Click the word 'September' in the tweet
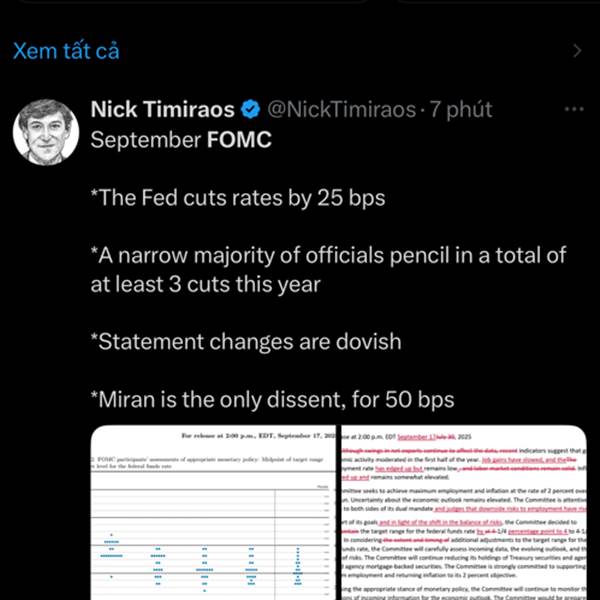The width and height of the screenshot is (600, 600). pyautogui.click(x=145, y=140)
